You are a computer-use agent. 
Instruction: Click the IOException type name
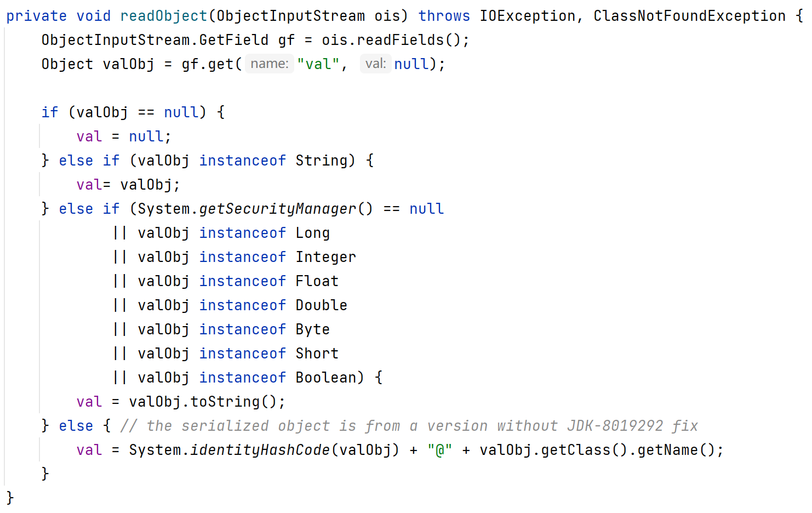pyautogui.click(x=528, y=16)
